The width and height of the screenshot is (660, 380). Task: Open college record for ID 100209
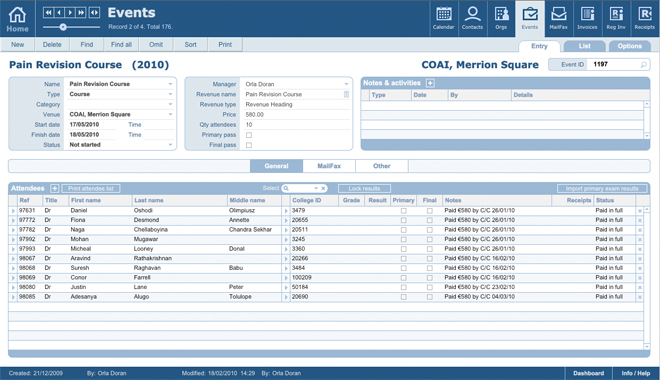[286, 278]
